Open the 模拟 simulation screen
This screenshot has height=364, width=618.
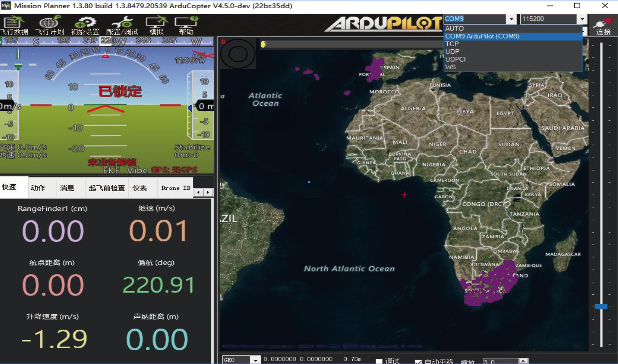(x=156, y=25)
